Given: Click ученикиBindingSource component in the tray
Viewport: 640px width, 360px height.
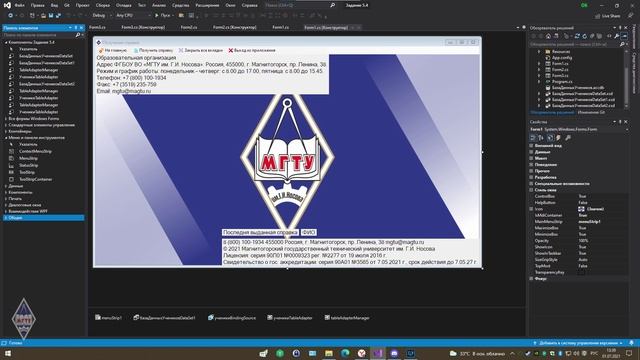Looking at the screenshot, I should point(231,318).
